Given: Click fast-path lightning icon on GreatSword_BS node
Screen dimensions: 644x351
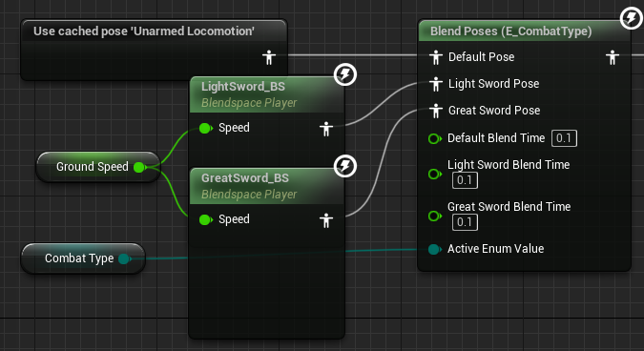Looking at the screenshot, I should tap(345, 166).
